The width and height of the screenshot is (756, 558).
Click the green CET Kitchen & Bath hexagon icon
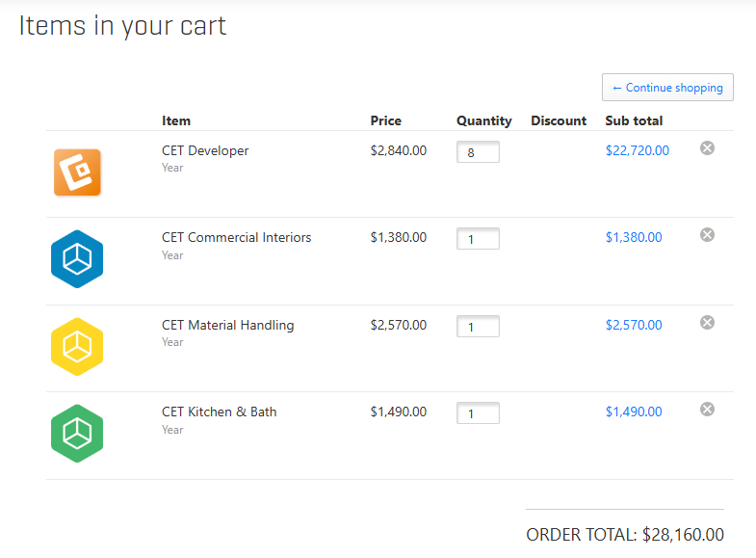(x=77, y=434)
